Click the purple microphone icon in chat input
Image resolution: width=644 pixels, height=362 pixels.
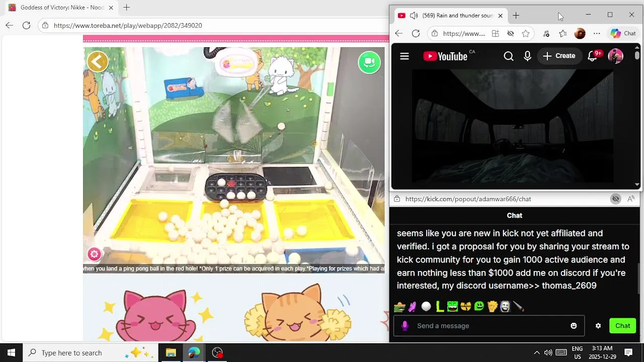click(x=405, y=326)
